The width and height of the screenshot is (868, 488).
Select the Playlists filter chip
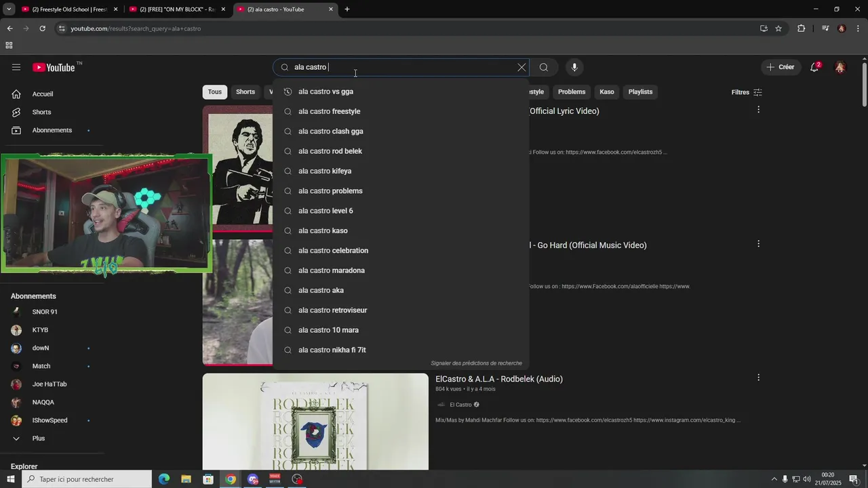pos(640,92)
